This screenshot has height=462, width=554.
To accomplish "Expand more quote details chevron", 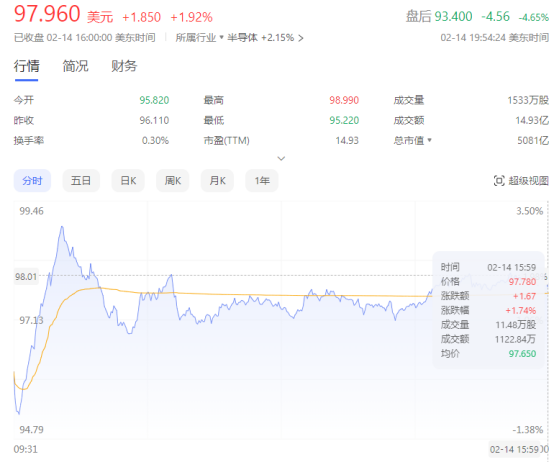I will [x=281, y=158].
